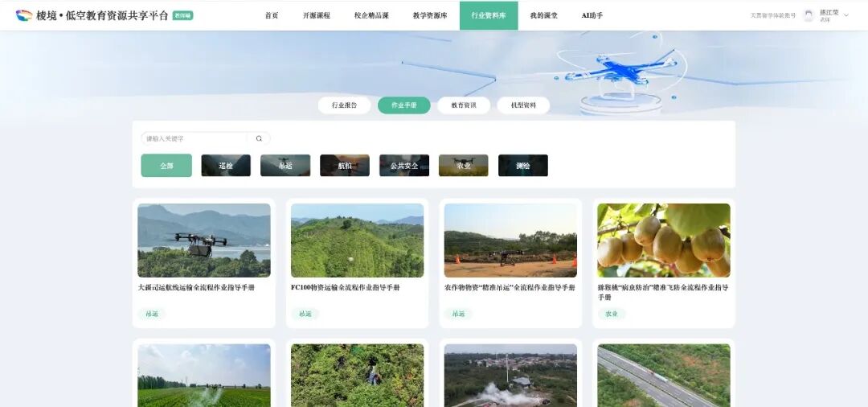Open 开源课程 in the top navigation

pos(317,15)
